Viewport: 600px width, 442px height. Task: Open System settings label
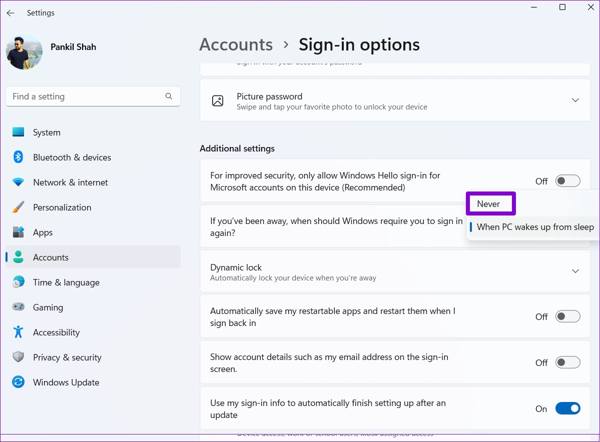tap(47, 132)
